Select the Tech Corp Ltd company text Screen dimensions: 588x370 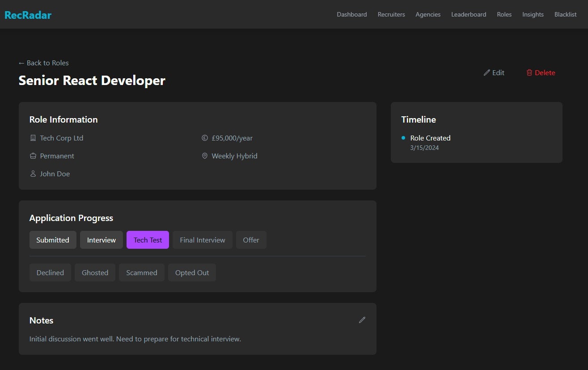click(62, 138)
